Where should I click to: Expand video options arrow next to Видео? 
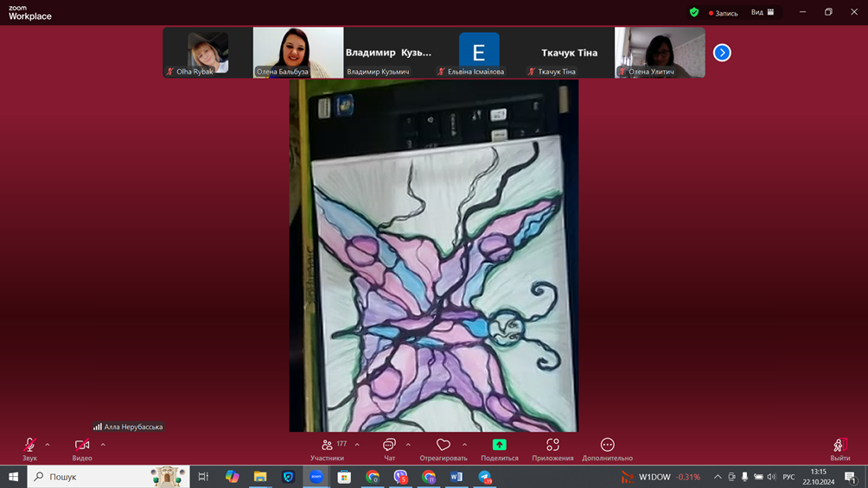(103, 445)
